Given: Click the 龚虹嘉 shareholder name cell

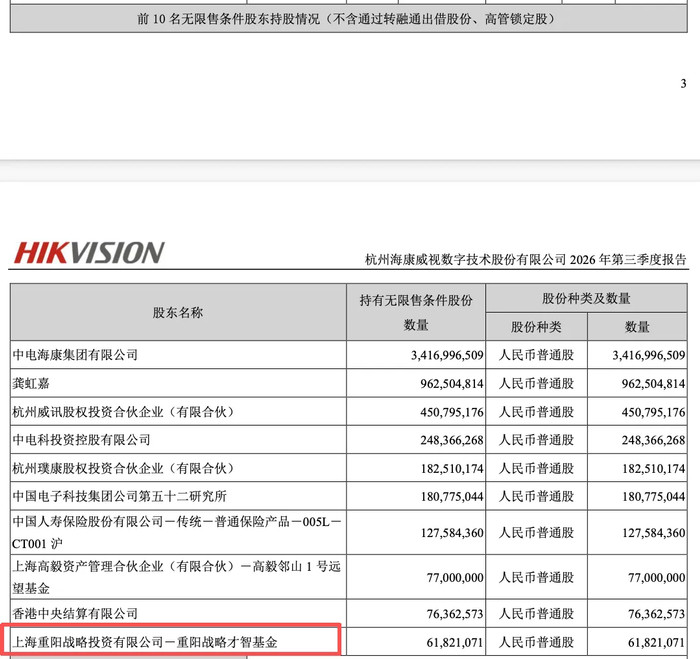Looking at the screenshot, I should 178,383.
